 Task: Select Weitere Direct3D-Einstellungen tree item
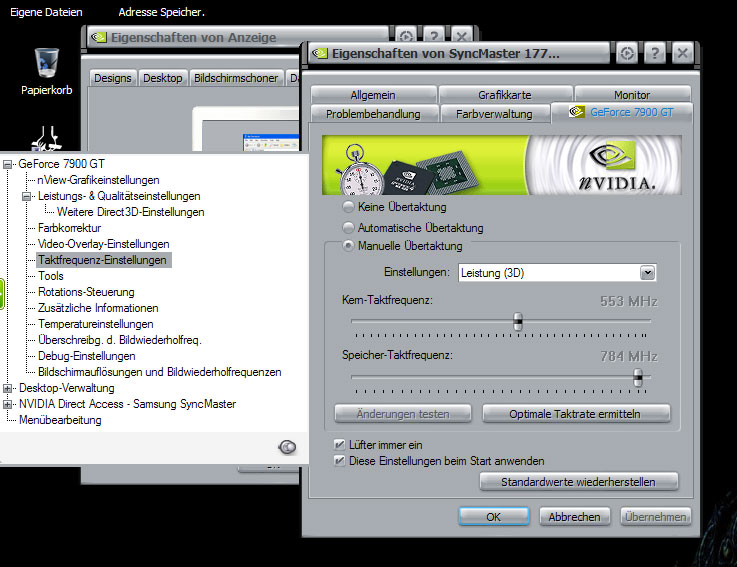(x=131, y=212)
